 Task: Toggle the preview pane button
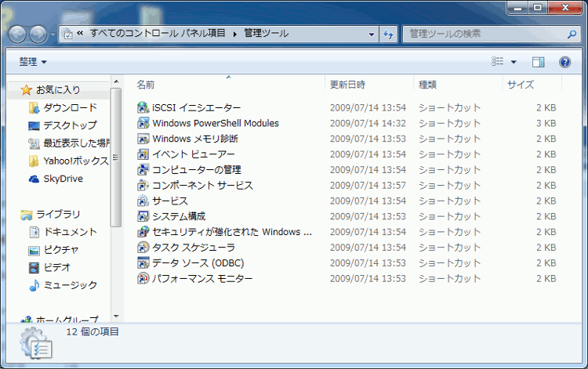(x=538, y=62)
